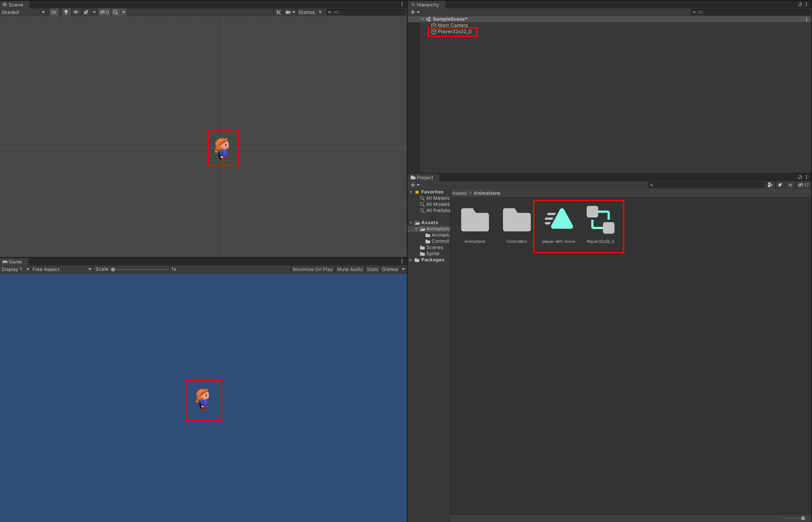This screenshot has width=812, height=522.
Task: Toggle hidden packages visibility showing 17
Action: click(803, 185)
